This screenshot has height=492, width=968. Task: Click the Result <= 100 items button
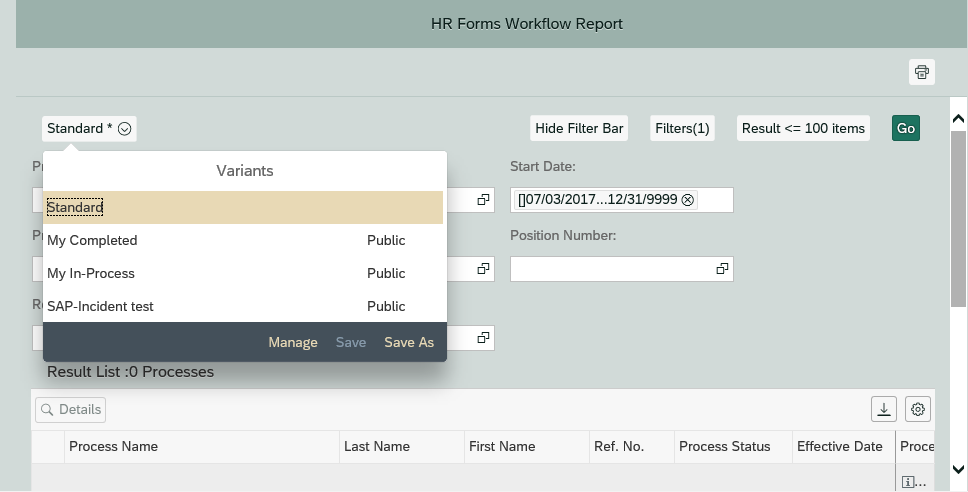click(803, 128)
